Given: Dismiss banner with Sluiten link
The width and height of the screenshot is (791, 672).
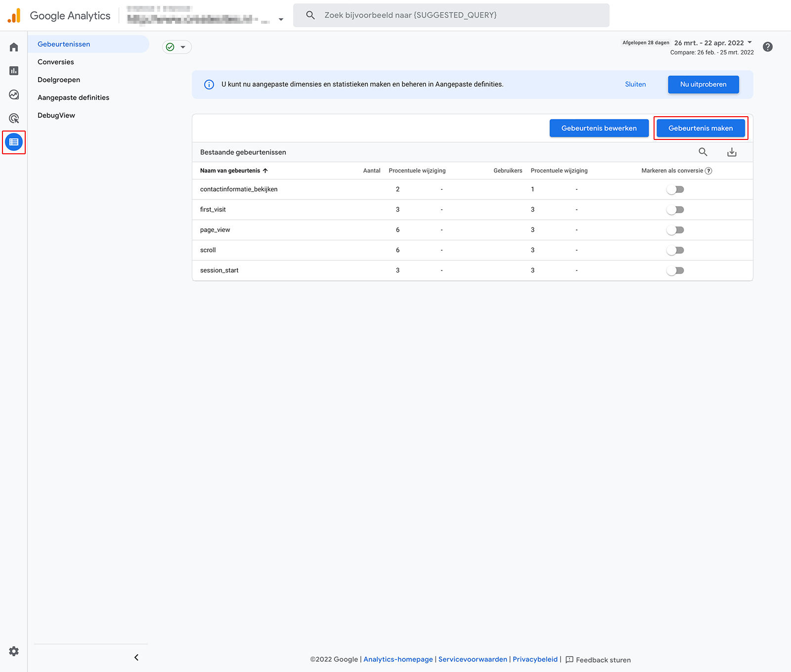Looking at the screenshot, I should pos(635,85).
